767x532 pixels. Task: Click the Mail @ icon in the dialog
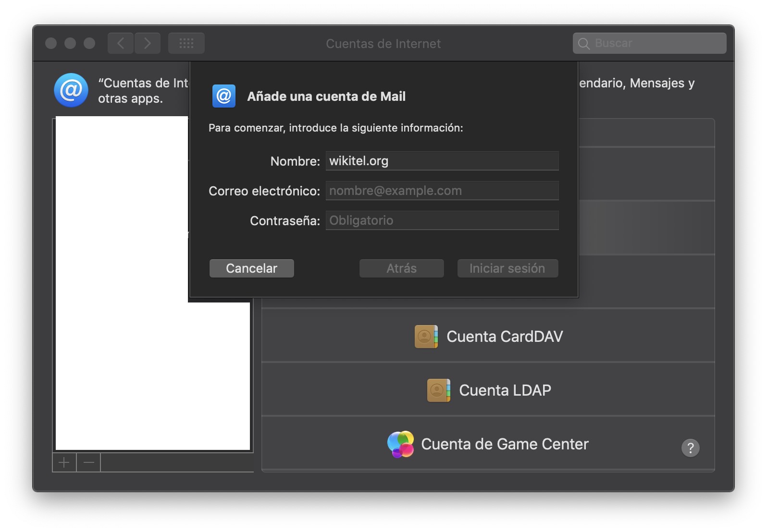pyautogui.click(x=224, y=96)
